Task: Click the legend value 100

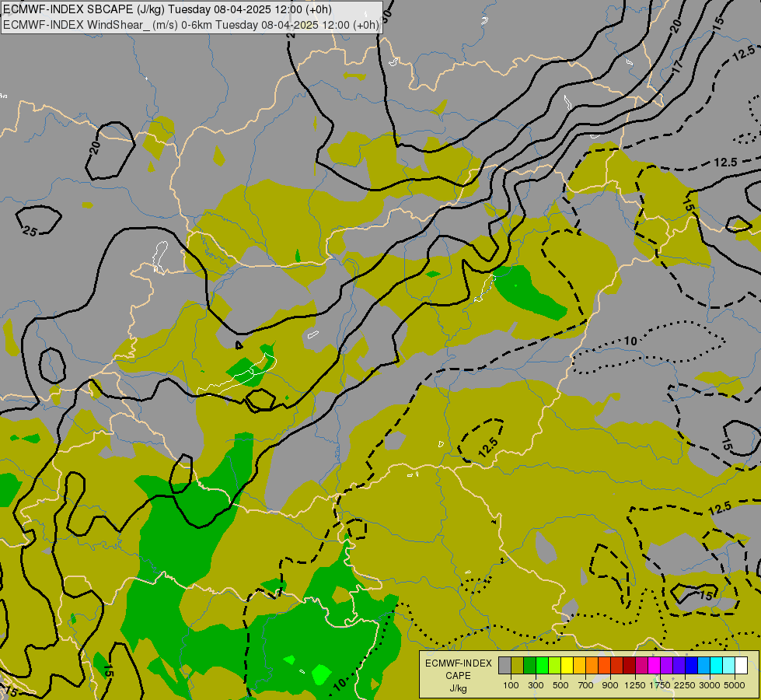Action: [511, 685]
